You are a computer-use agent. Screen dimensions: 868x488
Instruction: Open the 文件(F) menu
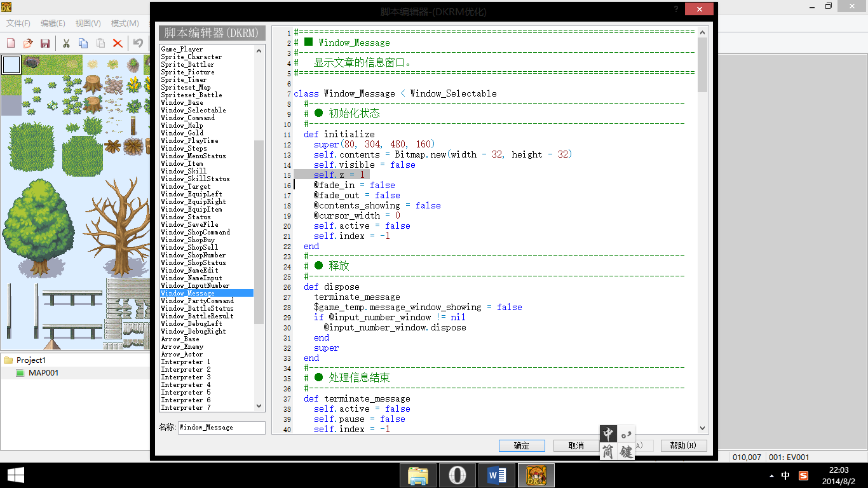(18, 24)
